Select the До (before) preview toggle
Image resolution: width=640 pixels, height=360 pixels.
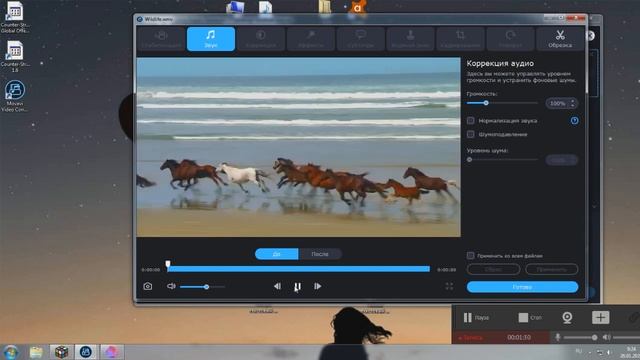click(x=276, y=254)
